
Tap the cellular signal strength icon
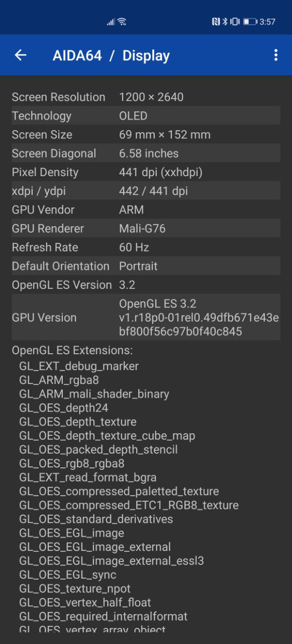click(111, 22)
